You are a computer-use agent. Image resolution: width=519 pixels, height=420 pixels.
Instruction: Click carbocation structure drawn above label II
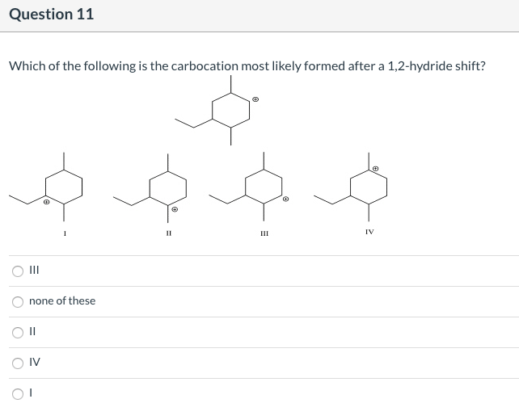(x=161, y=187)
